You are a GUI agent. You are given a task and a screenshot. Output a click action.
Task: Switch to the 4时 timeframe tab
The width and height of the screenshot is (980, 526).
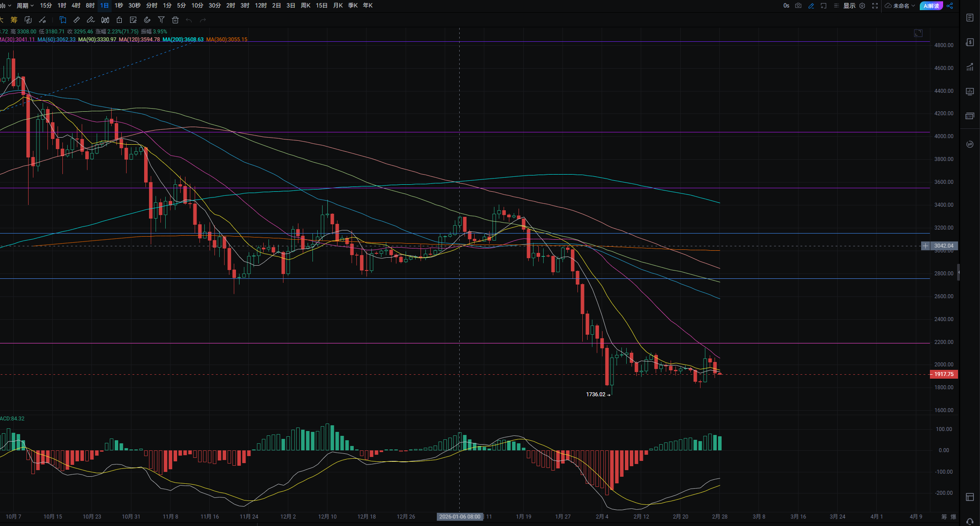pyautogui.click(x=76, y=6)
